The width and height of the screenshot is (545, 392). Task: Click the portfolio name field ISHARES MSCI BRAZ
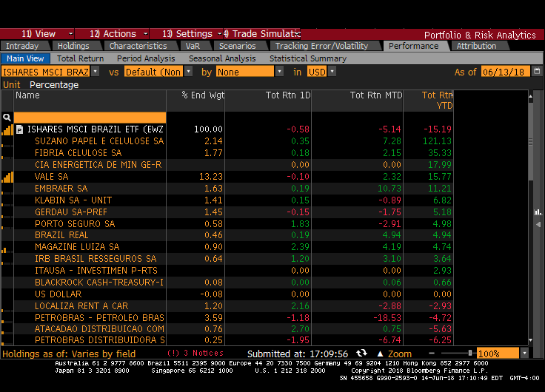point(45,72)
